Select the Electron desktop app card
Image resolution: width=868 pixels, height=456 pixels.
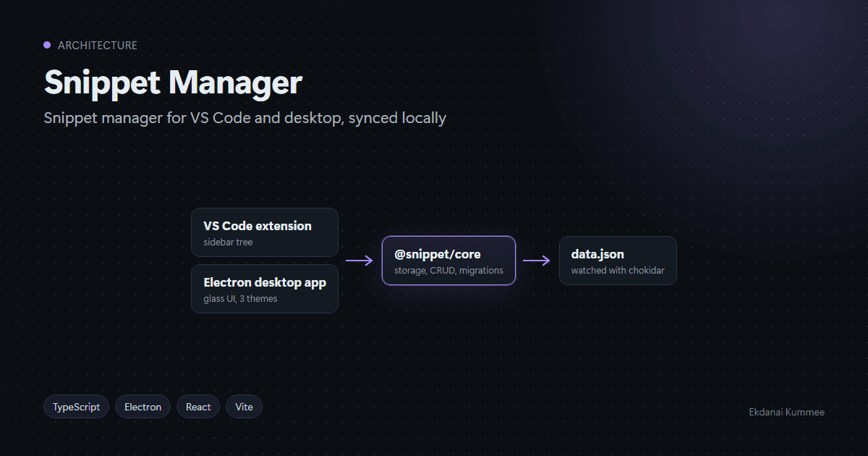point(265,289)
